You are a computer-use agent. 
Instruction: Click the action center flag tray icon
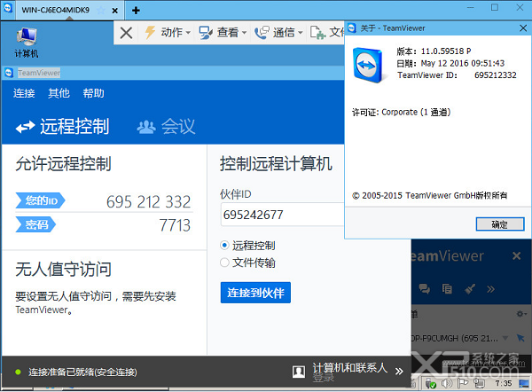463,383
